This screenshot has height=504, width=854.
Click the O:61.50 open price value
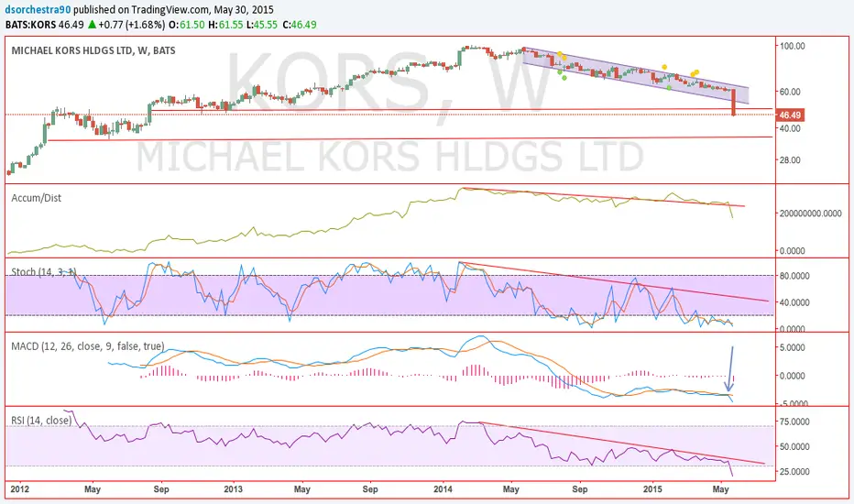pos(187,25)
